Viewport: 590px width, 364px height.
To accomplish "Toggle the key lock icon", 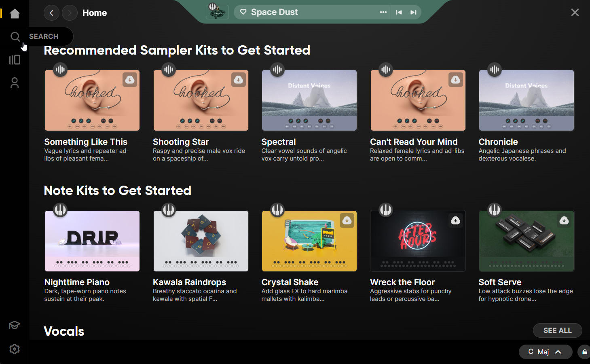I will point(584,352).
